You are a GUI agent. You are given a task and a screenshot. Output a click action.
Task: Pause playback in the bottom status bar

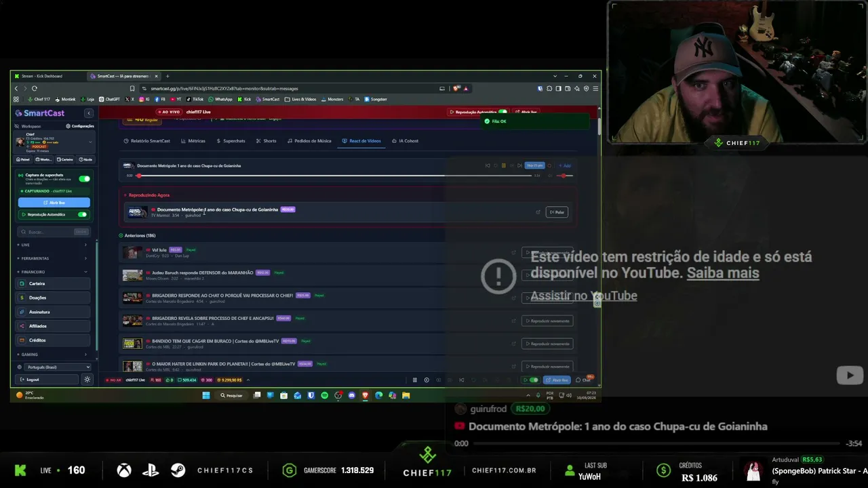[415, 380]
